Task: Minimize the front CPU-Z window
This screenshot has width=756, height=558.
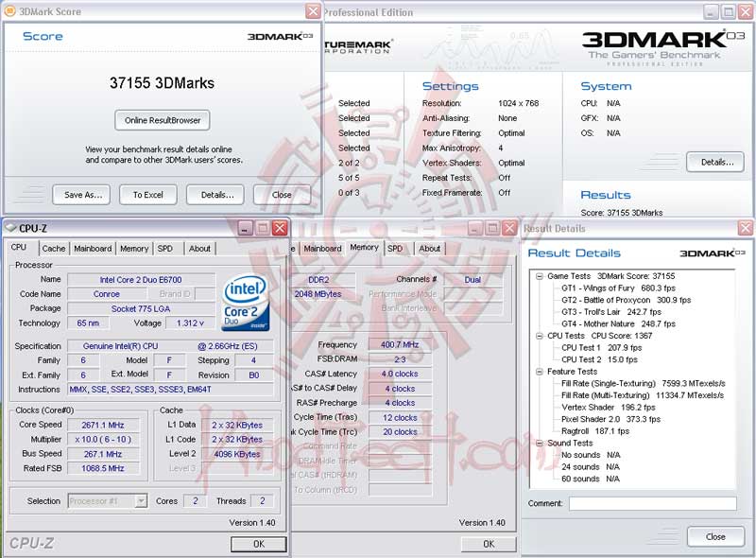Action: coord(245,228)
